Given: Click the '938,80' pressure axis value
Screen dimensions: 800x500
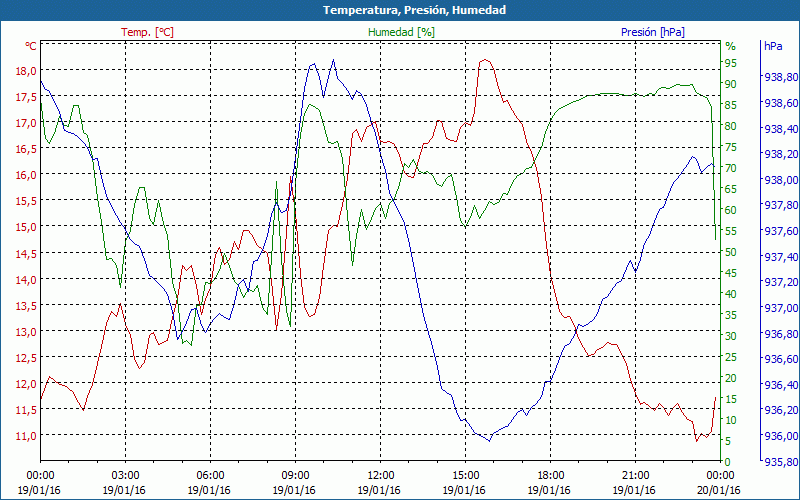Looking at the screenshot, I should click(781, 78).
